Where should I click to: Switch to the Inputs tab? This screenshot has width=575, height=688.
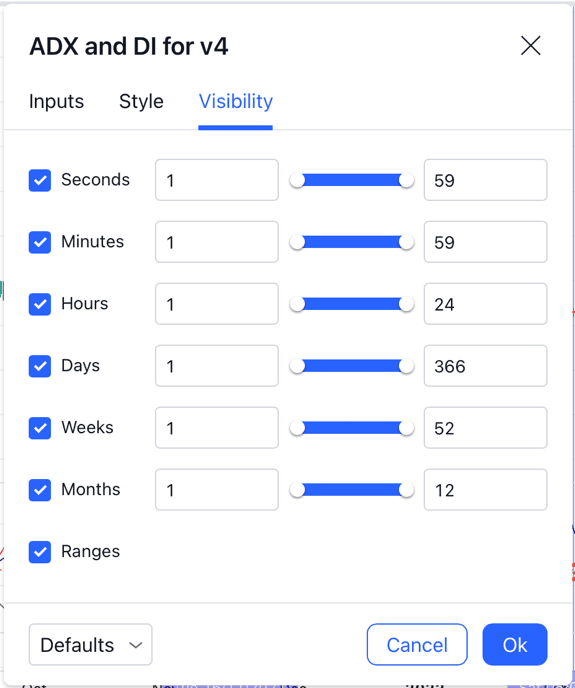click(x=56, y=101)
